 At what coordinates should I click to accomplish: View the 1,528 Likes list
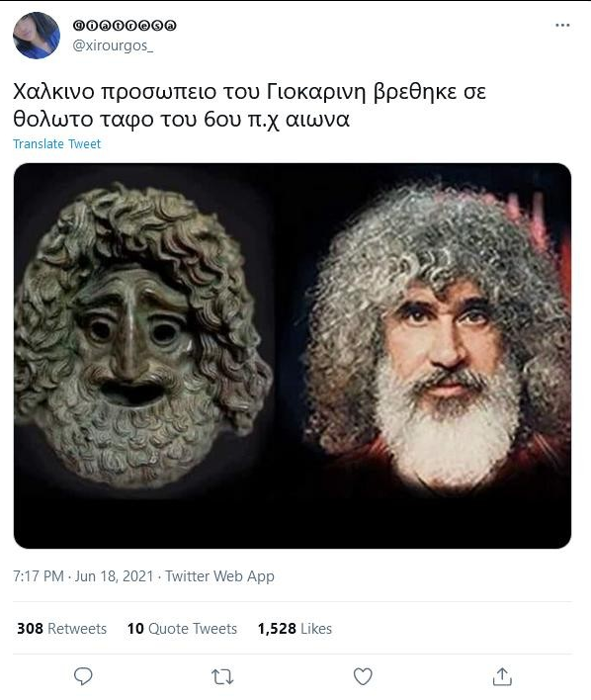click(295, 629)
